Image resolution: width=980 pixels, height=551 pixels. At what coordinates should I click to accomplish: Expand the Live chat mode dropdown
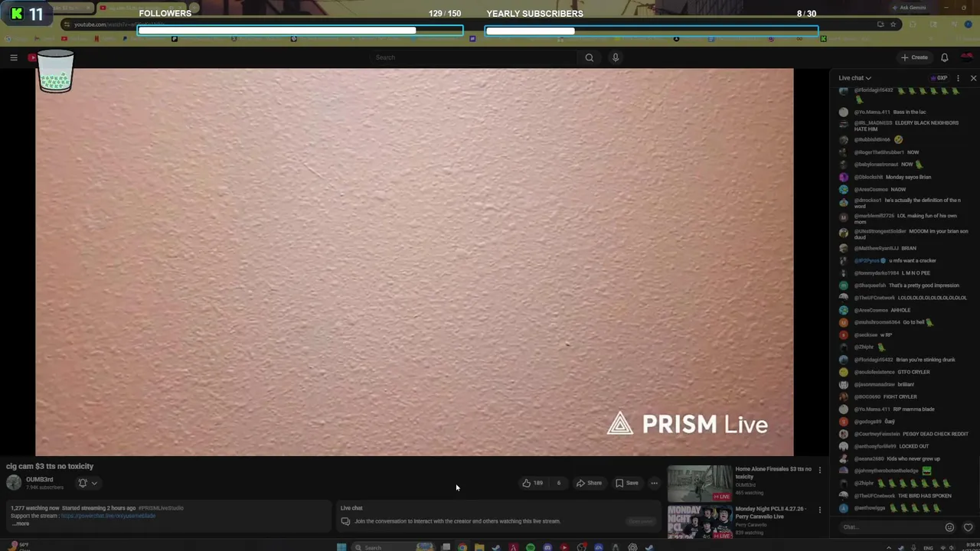[x=854, y=78]
